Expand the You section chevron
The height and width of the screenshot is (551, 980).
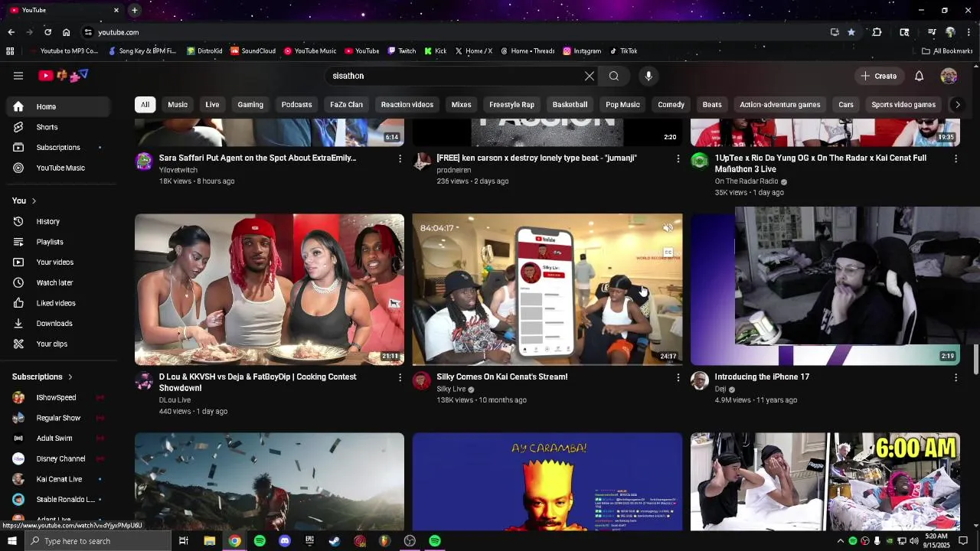pyautogui.click(x=34, y=201)
